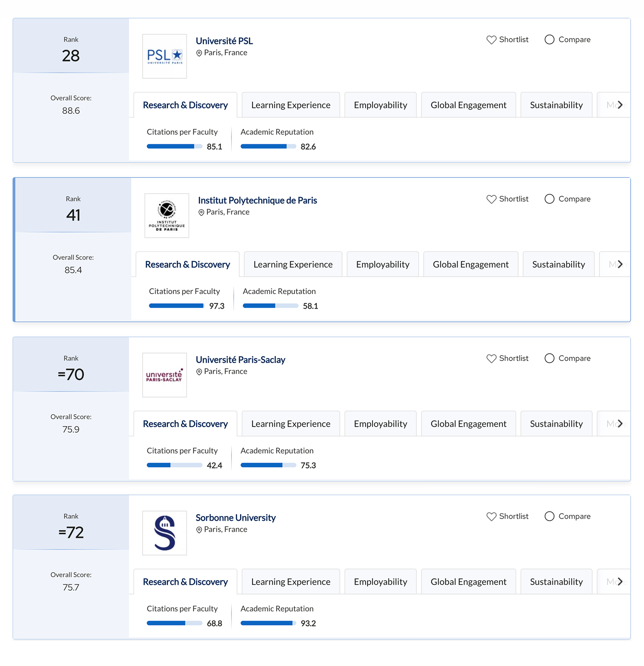
Task: Open Université Paris-Saclay profile link
Action: (x=240, y=360)
